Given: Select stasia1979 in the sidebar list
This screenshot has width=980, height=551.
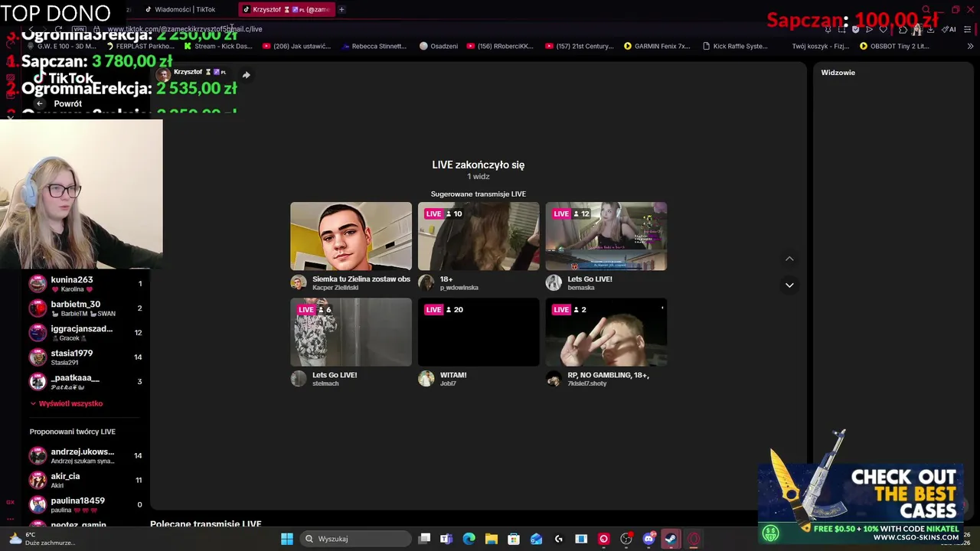Looking at the screenshot, I should pos(86,357).
